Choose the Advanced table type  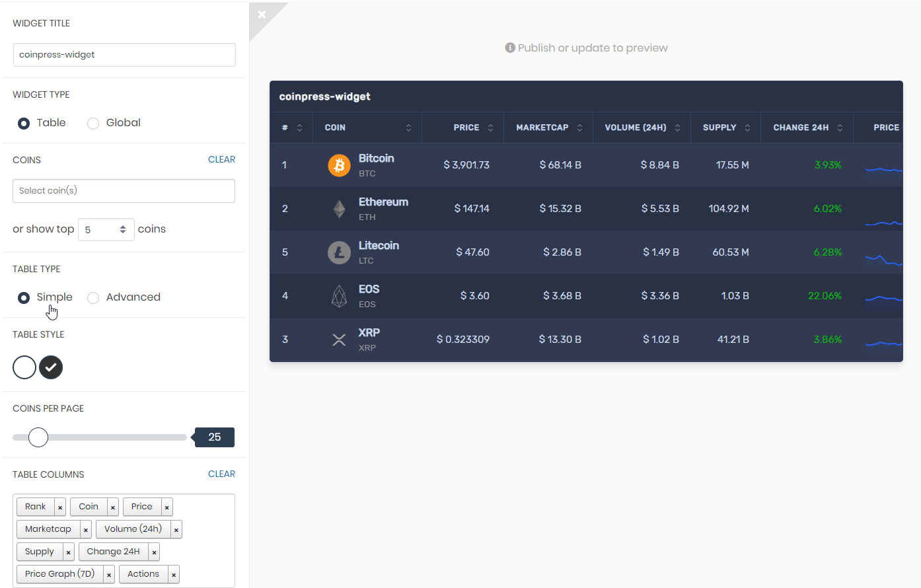pyautogui.click(x=93, y=298)
